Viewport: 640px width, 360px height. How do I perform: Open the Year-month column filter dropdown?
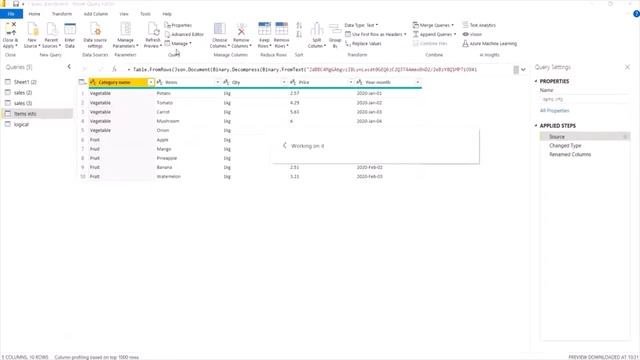click(418, 82)
